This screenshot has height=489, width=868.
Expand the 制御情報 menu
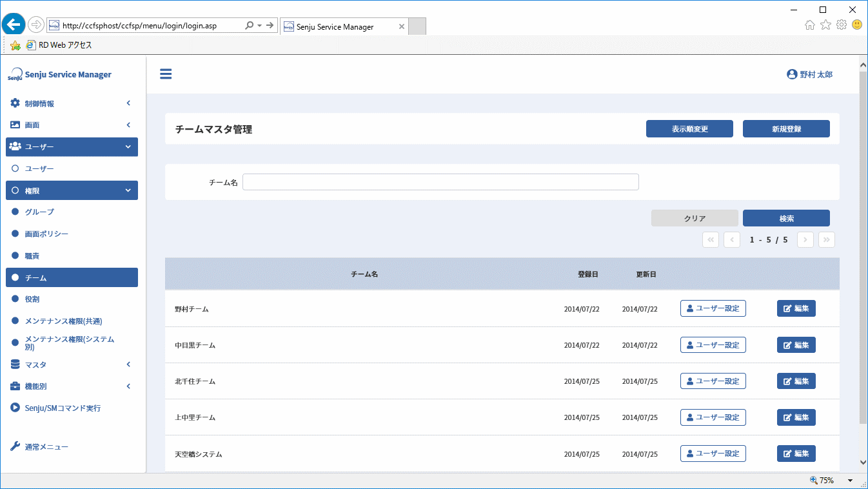72,103
